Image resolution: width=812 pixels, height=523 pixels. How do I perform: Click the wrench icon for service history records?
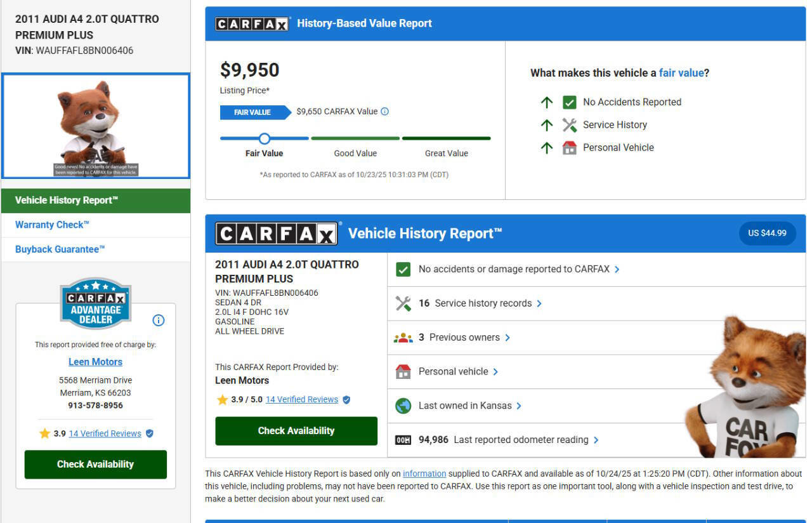click(x=403, y=303)
